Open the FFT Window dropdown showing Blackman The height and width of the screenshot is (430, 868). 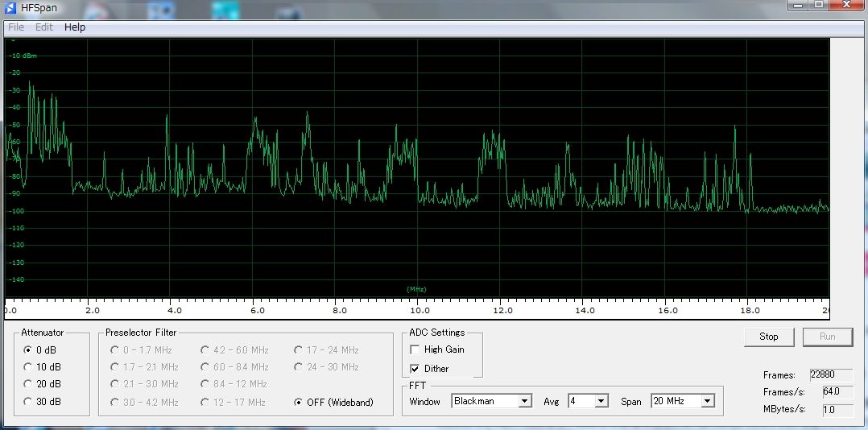[x=491, y=401]
